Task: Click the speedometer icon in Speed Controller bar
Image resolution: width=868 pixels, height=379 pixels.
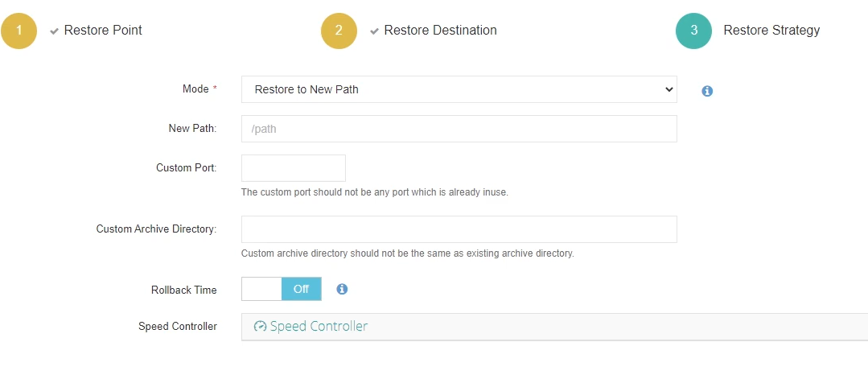Action: pos(260,327)
